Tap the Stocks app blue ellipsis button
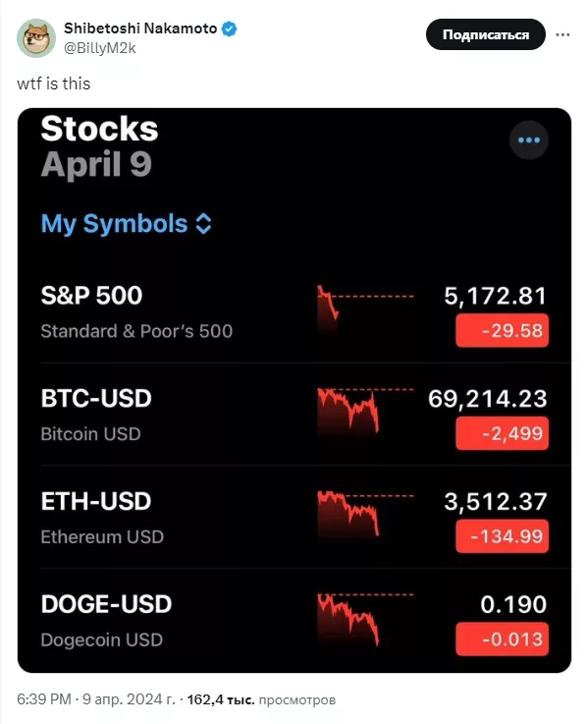The height and width of the screenshot is (724, 588). (x=529, y=139)
